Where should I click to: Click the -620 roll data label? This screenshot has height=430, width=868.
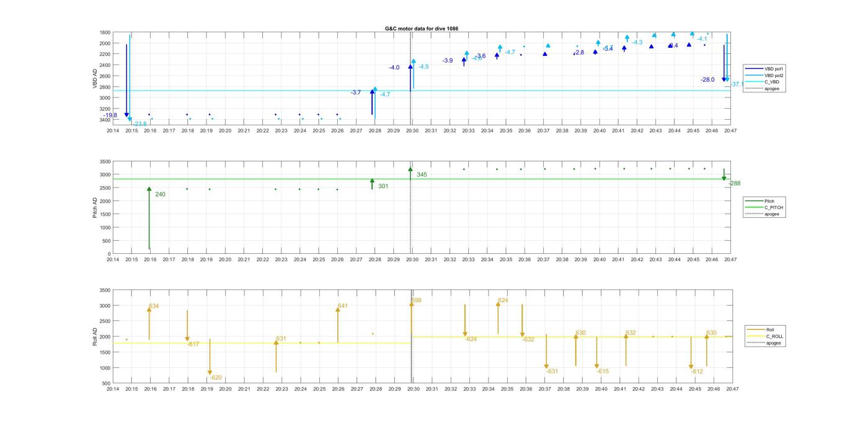216,378
